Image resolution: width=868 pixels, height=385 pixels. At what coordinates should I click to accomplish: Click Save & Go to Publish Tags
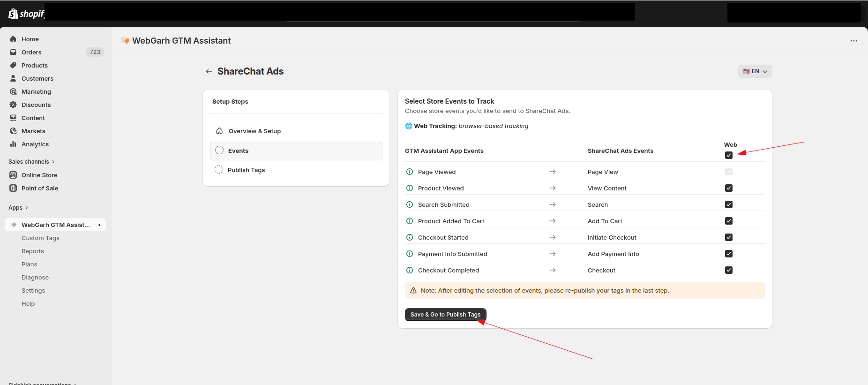point(446,315)
